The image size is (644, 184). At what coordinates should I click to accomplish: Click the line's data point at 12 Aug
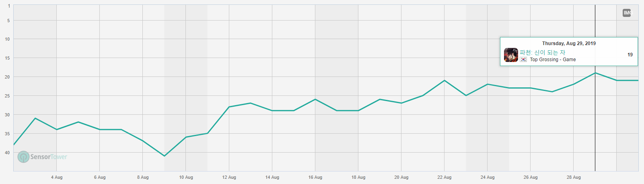point(229,107)
